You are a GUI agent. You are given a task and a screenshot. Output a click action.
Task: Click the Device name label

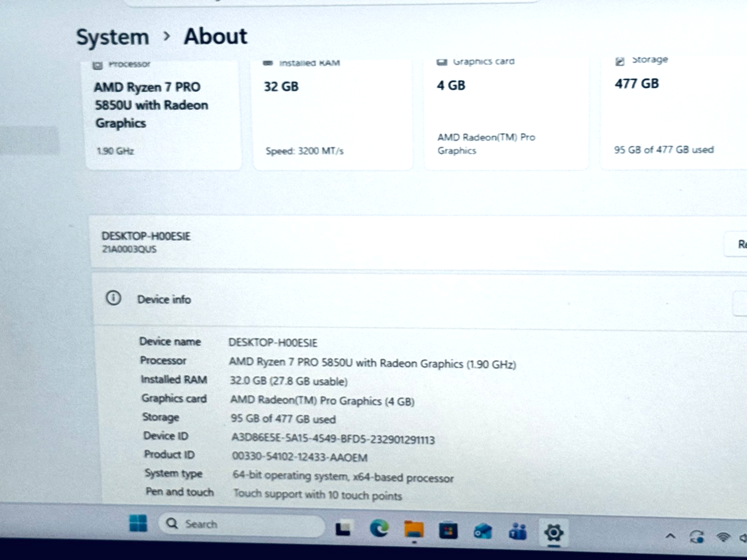click(170, 342)
